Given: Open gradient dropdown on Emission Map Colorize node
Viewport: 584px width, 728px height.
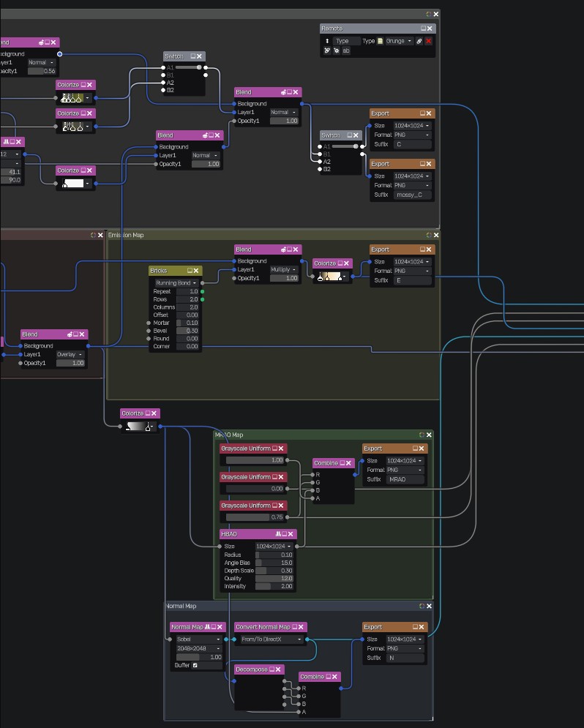Looking at the screenshot, I should click(344, 277).
